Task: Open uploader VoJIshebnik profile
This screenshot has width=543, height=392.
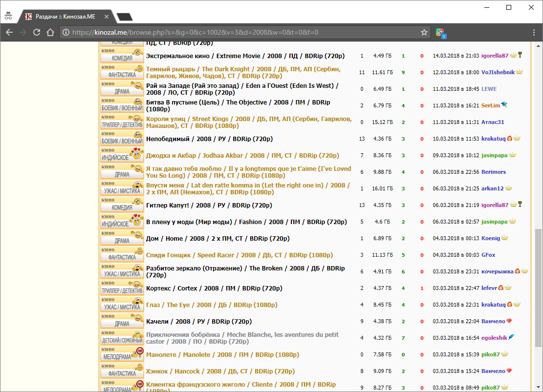Action: point(498,72)
